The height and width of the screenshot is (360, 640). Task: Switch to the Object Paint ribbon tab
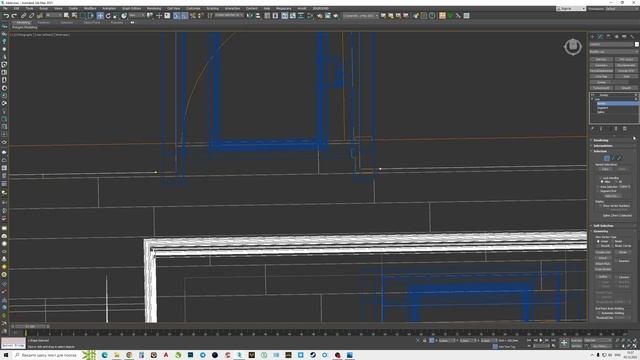(x=92, y=22)
